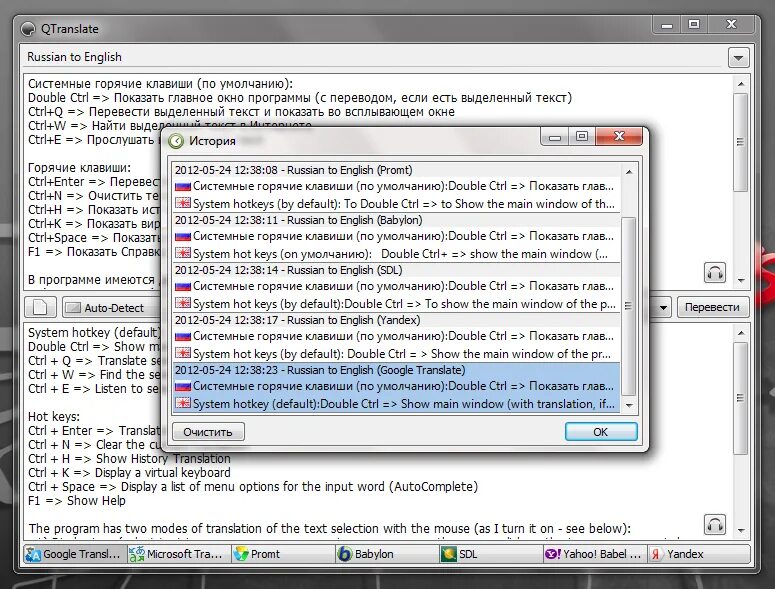Screen dimensions: 775x589
Task: Select the Babylon translation service
Action: click(x=386, y=554)
